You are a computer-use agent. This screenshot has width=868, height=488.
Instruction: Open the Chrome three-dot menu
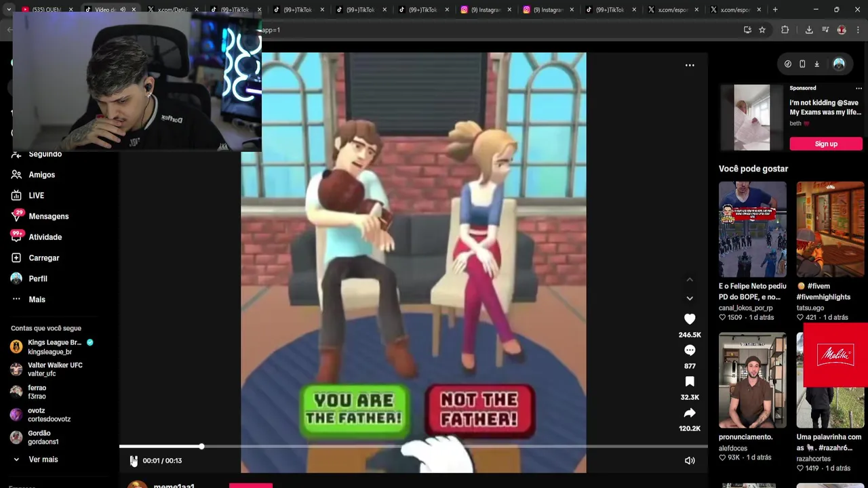tap(859, 30)
